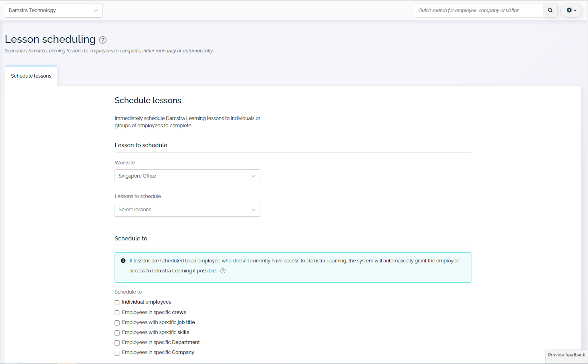The height and width of the screenshot is (364, 588).
Task: Select the Singapore Office worksite field
Action: 180,176
